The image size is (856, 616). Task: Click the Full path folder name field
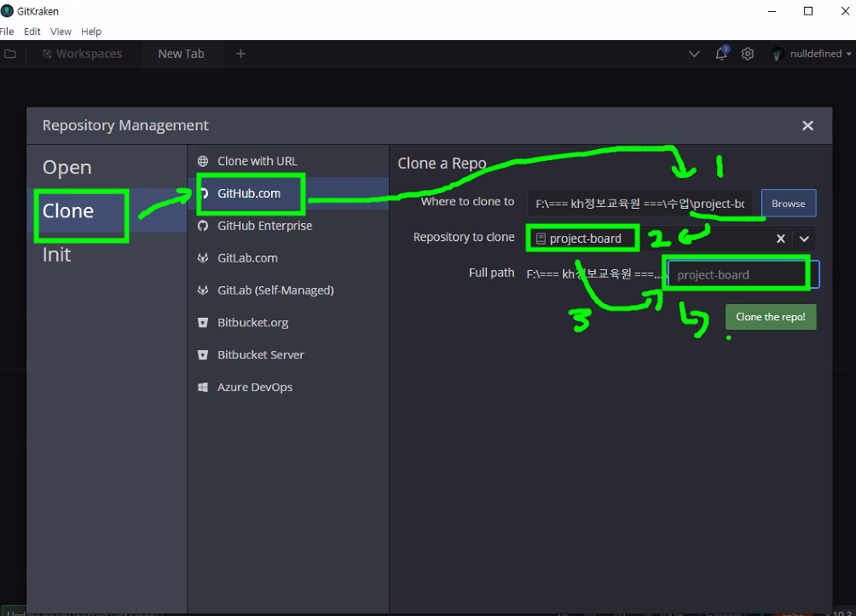[743, 274]
